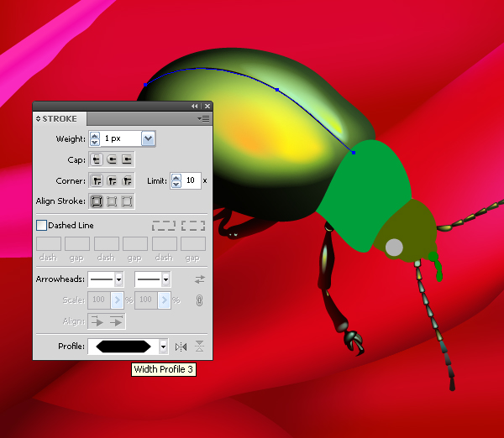Select the leftmost anchor point on path

pos(145,85)
